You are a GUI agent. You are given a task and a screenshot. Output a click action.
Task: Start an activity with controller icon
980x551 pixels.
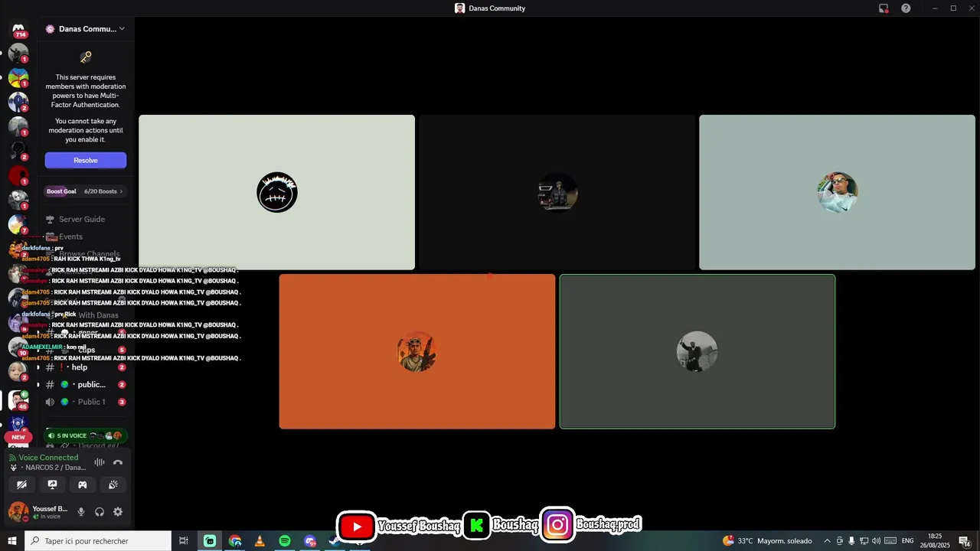point(83,484)
